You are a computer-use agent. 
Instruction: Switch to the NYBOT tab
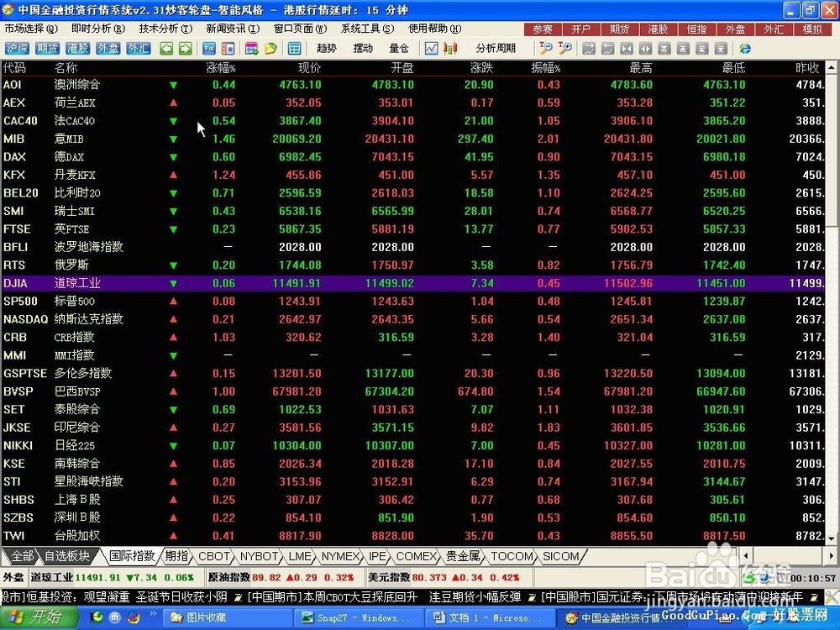[x=259, y=556]
